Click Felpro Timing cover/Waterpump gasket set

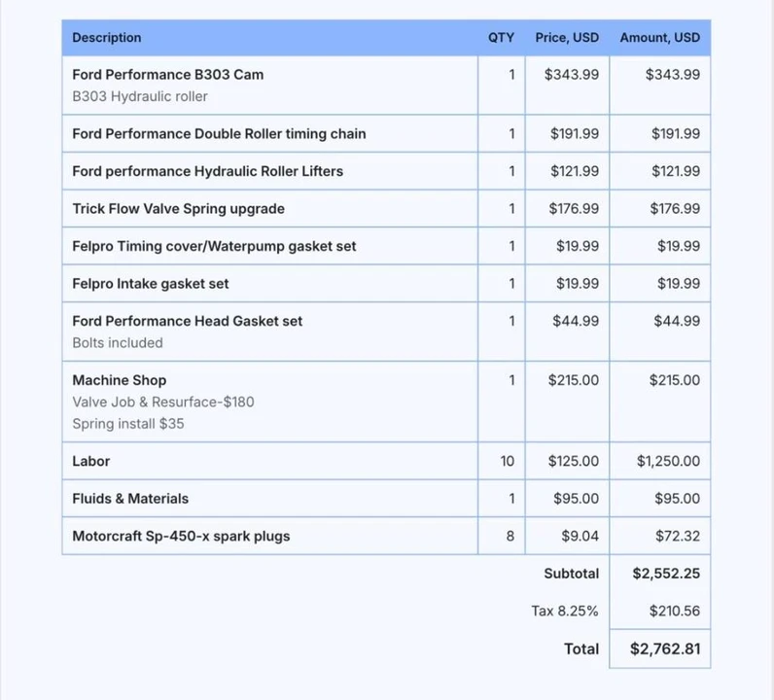click(214, 246)
